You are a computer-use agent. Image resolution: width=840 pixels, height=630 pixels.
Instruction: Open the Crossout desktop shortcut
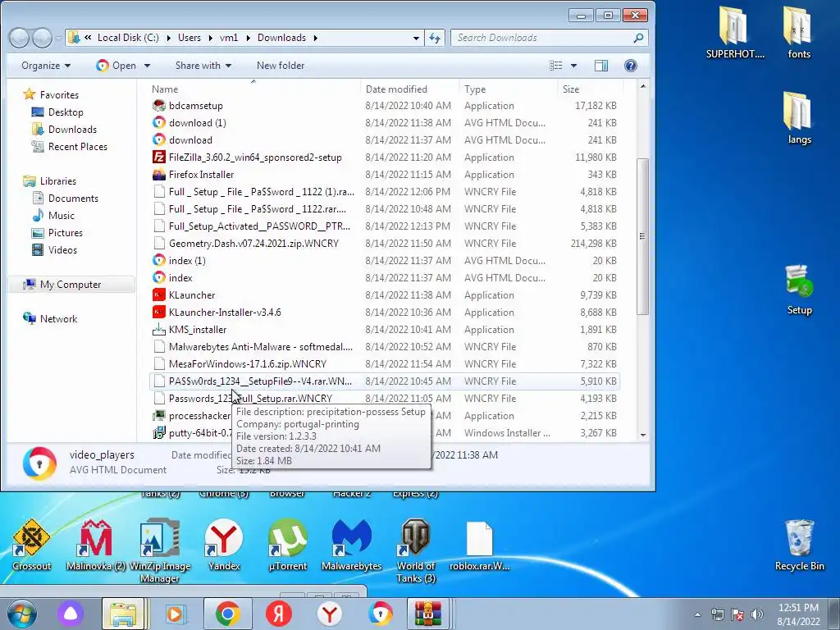coord(31,545)
